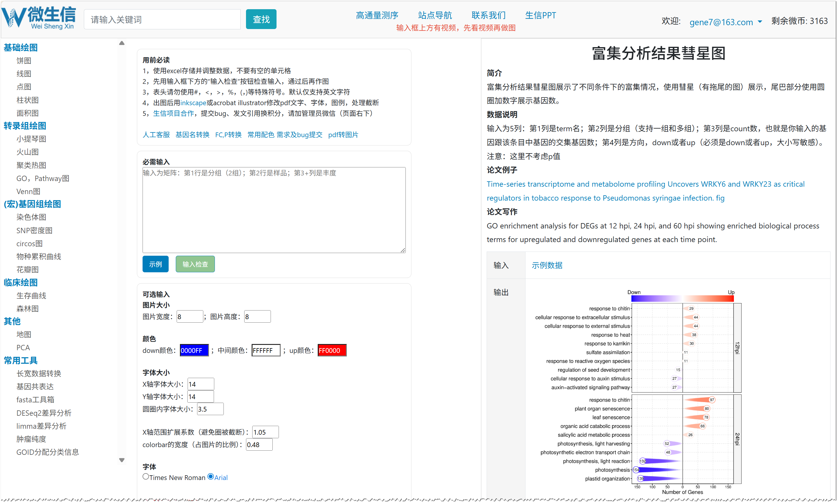Focus the keyword search input box

[162, 19]
